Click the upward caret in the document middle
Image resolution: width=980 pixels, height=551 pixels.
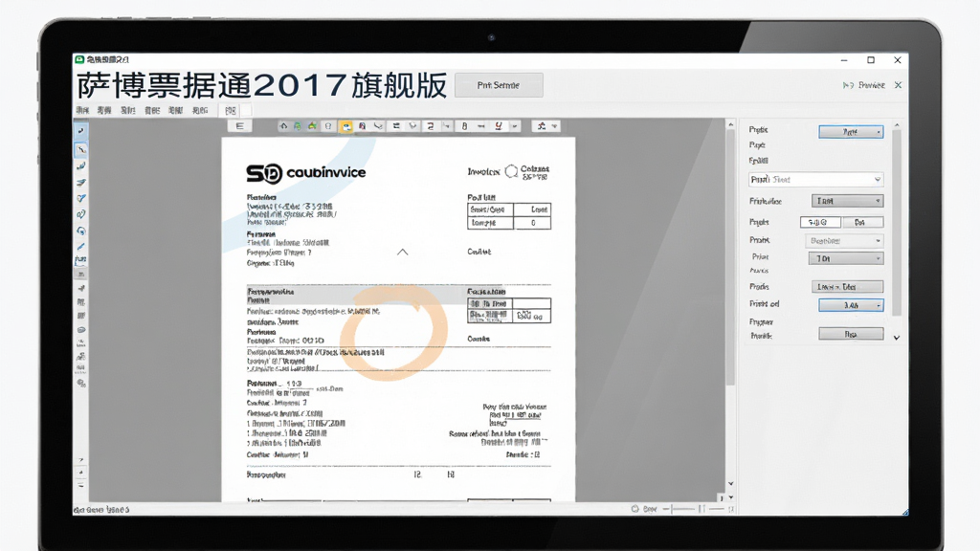[x=403, y=252]
